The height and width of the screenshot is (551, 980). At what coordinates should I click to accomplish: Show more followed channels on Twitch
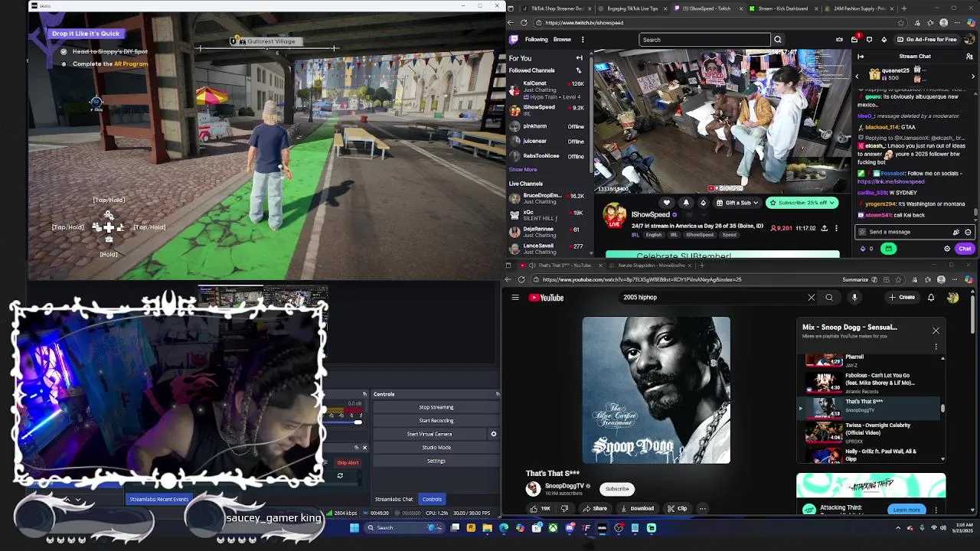523,170
